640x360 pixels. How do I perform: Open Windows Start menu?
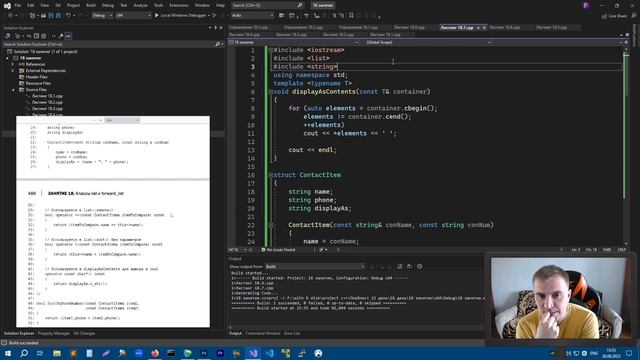(x=8, y=353)
